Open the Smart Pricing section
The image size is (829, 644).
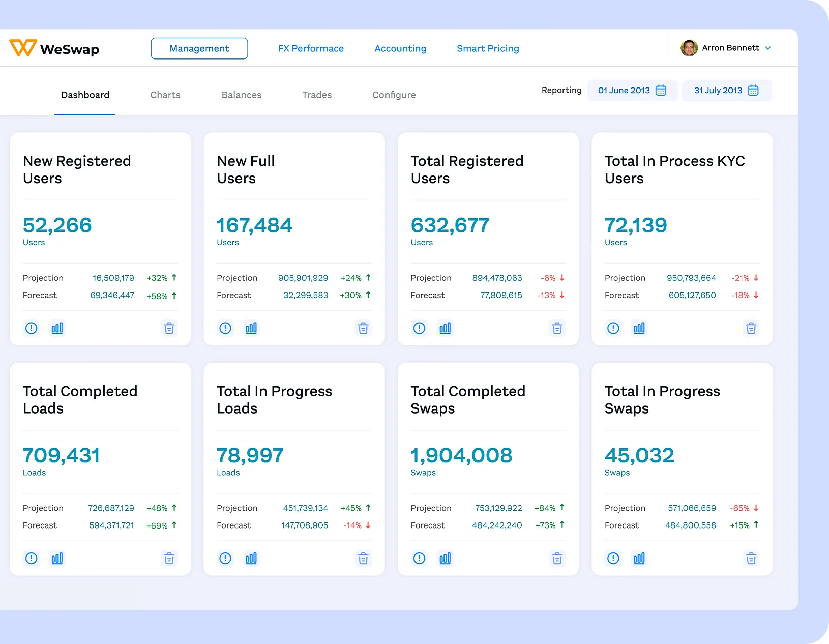(488, 48)
